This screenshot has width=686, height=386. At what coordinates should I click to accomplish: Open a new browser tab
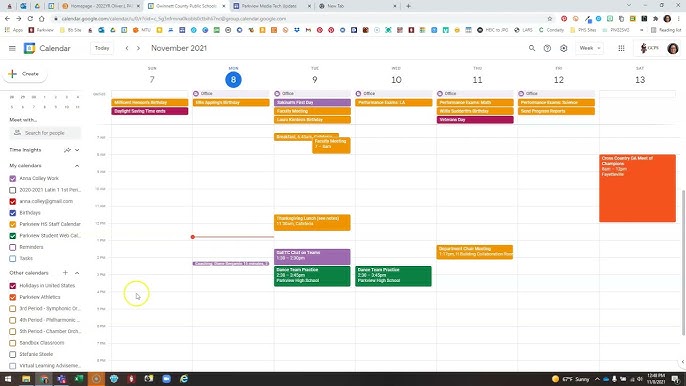click(408, 6)
